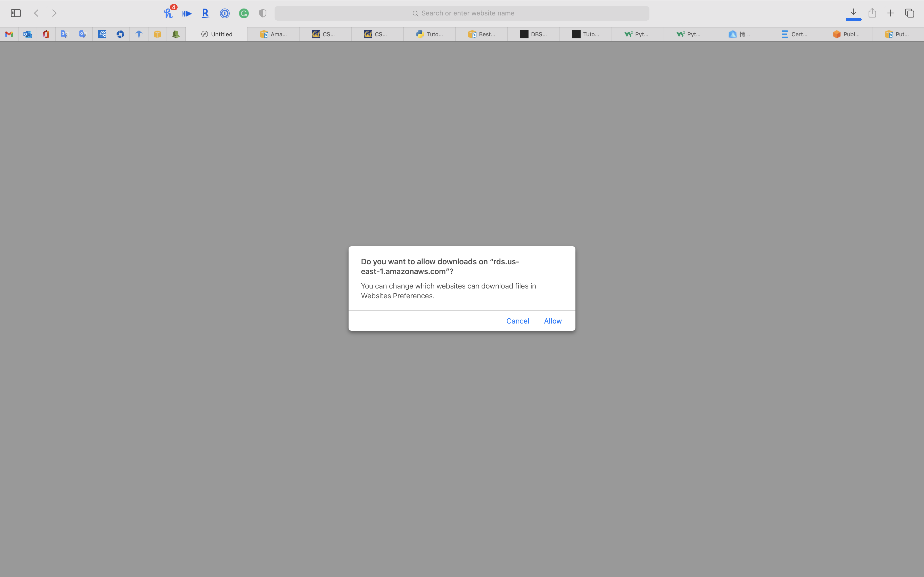Click the blue double-play extension icon
This screenshot has height=577, width=924.
(187, 13)
